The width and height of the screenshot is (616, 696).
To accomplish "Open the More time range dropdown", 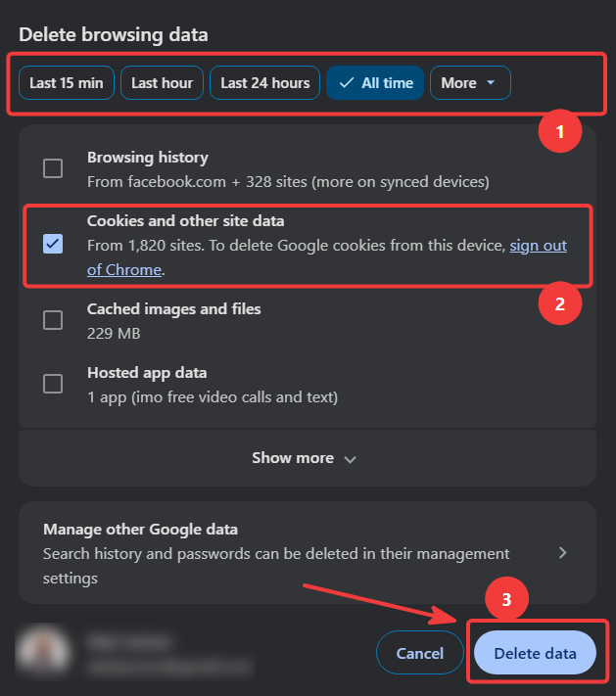I will (470, 83).
